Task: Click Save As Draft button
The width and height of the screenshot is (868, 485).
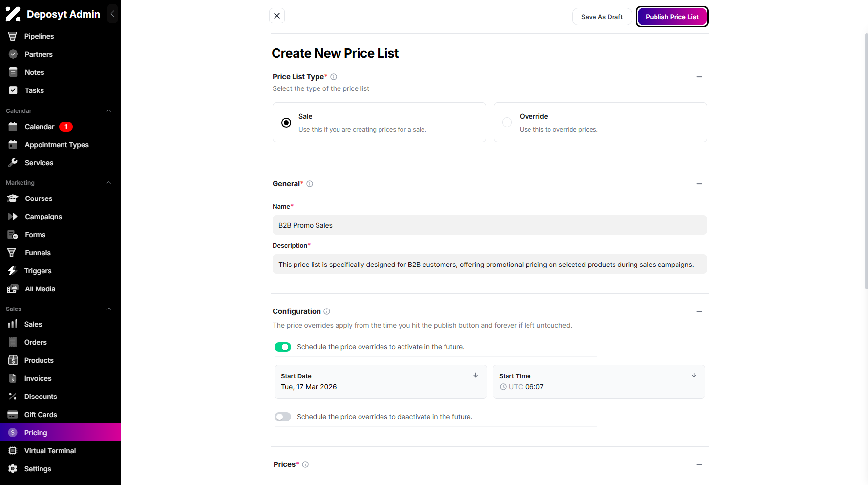Action: pyautogui.click(x=602, y=17)
